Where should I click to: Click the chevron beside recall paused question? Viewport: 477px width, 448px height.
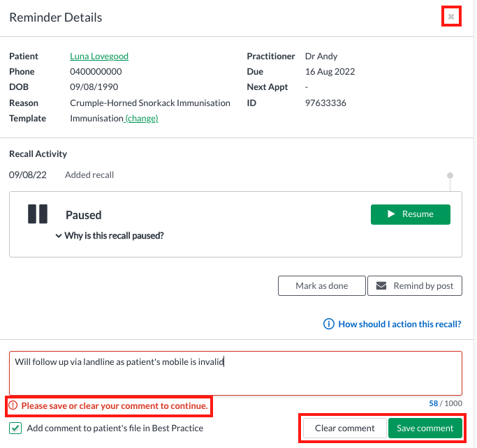59,236
